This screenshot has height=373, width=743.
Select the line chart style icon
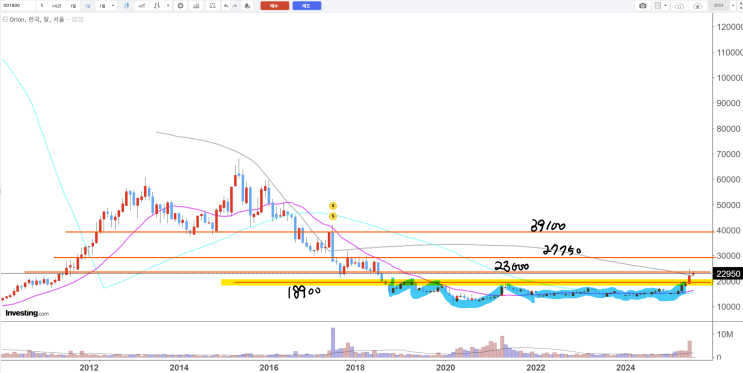[x=141, y=6]
